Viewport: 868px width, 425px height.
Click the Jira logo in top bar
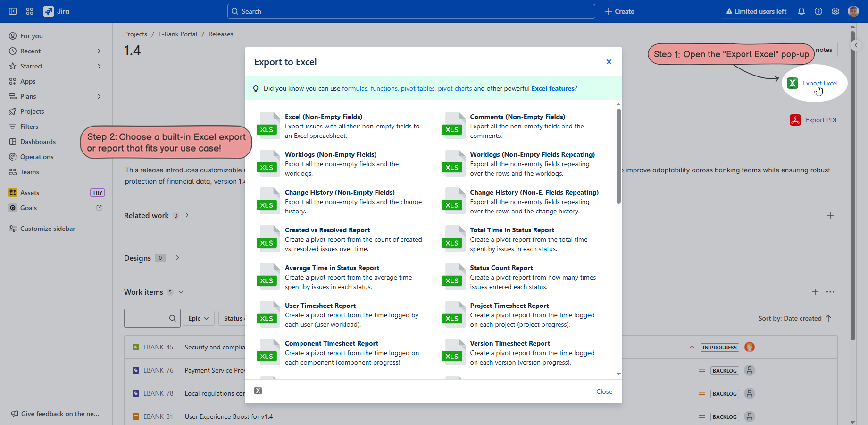tap(56, 11)
